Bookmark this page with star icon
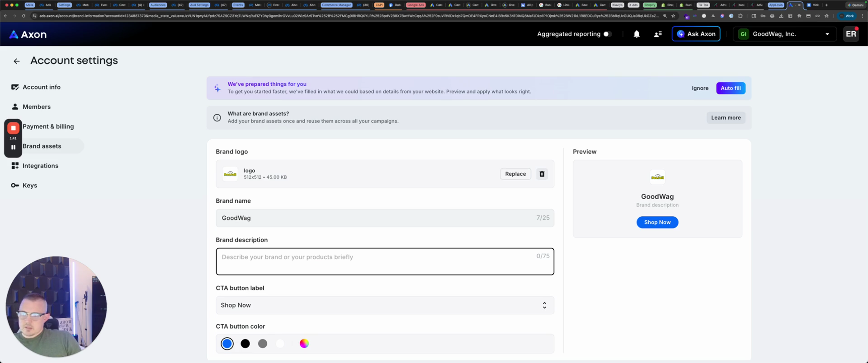 point(673,16)
